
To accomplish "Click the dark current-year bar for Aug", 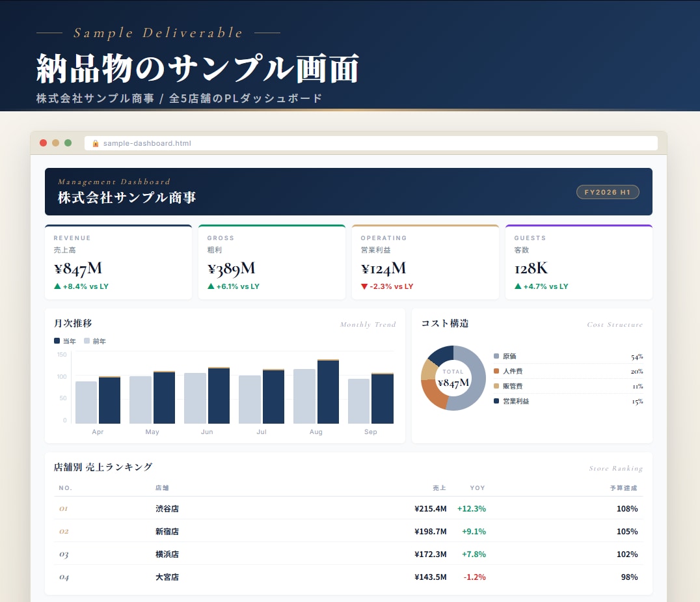I will [328, 392].
